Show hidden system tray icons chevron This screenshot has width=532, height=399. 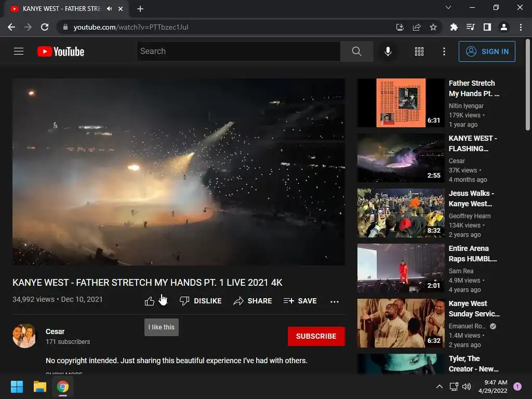pos(440,387)
